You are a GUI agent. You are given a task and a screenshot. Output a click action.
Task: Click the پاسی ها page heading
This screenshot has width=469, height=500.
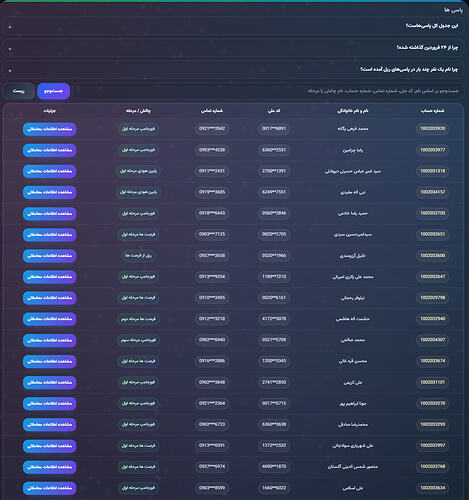[x=453, y=10]
